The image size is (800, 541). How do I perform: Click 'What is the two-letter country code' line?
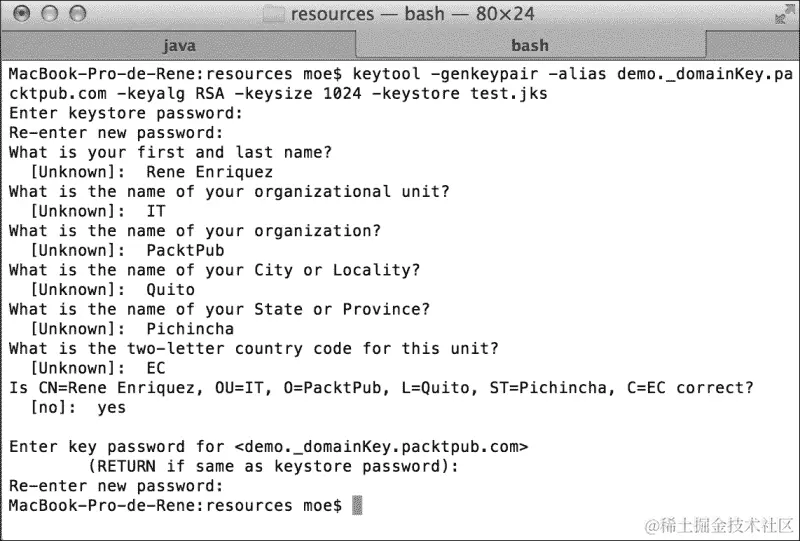(x=254, y=349)
